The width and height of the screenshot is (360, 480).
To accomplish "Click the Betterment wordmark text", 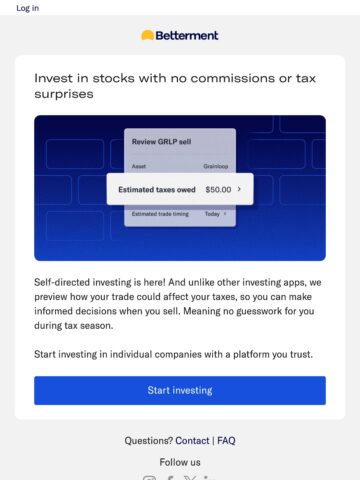I will pos(187,35).
